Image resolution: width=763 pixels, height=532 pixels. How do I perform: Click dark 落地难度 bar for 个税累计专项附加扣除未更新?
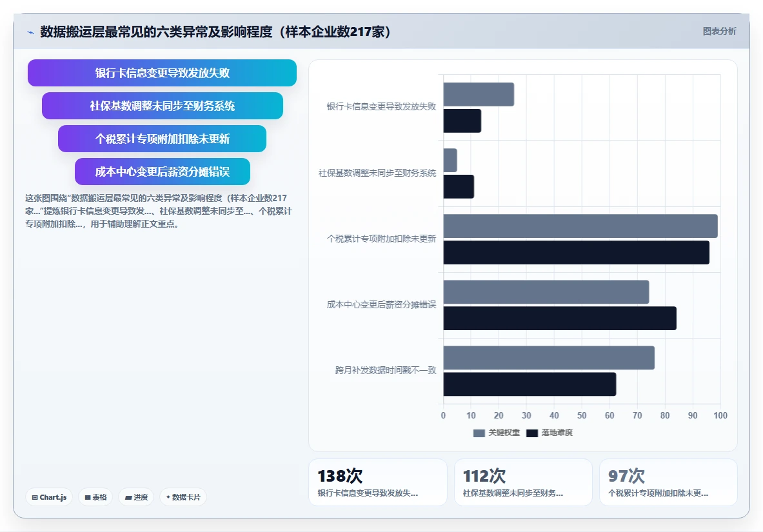(576, 252)
